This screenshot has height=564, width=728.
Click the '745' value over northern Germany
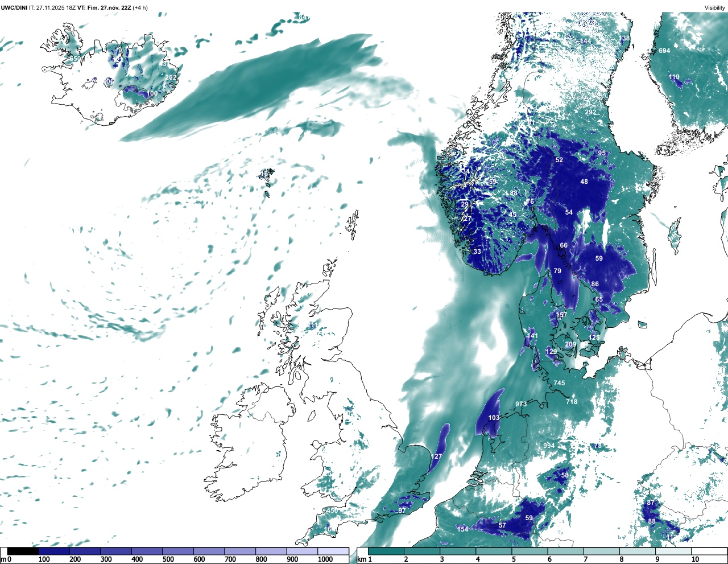[x=560, y=383]
